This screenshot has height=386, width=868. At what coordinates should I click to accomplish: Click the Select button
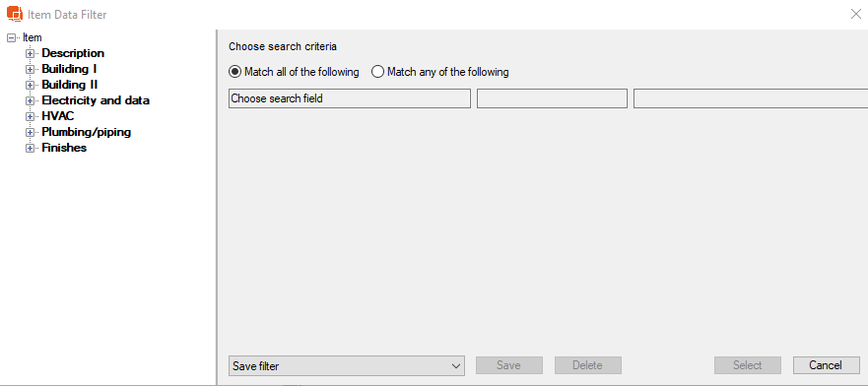tap(748, 365)
